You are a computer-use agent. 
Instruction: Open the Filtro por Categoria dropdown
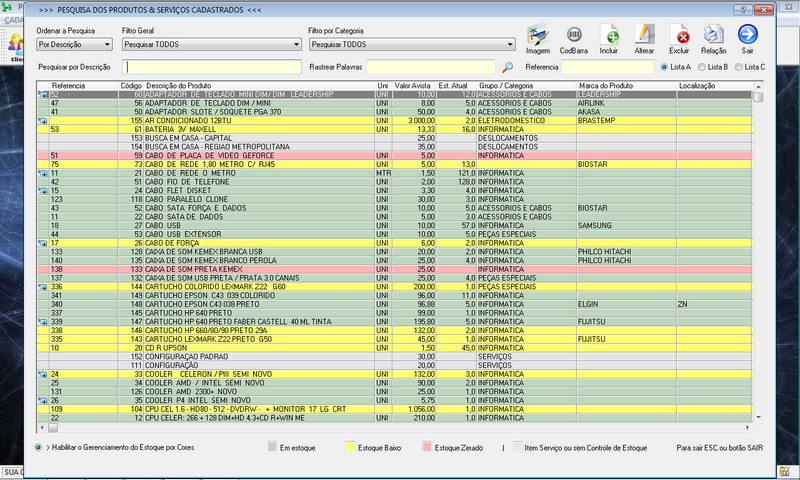point(412,44)
